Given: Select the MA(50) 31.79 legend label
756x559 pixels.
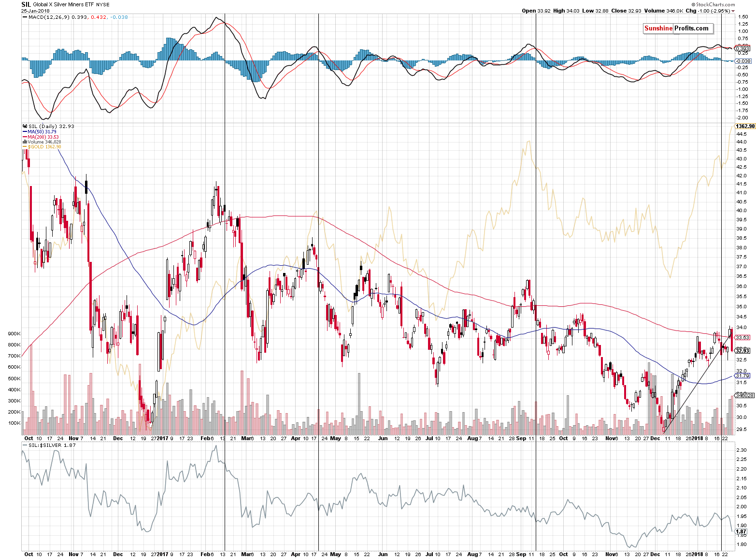Looking at the screenshot, I should (x=42, y=132).
